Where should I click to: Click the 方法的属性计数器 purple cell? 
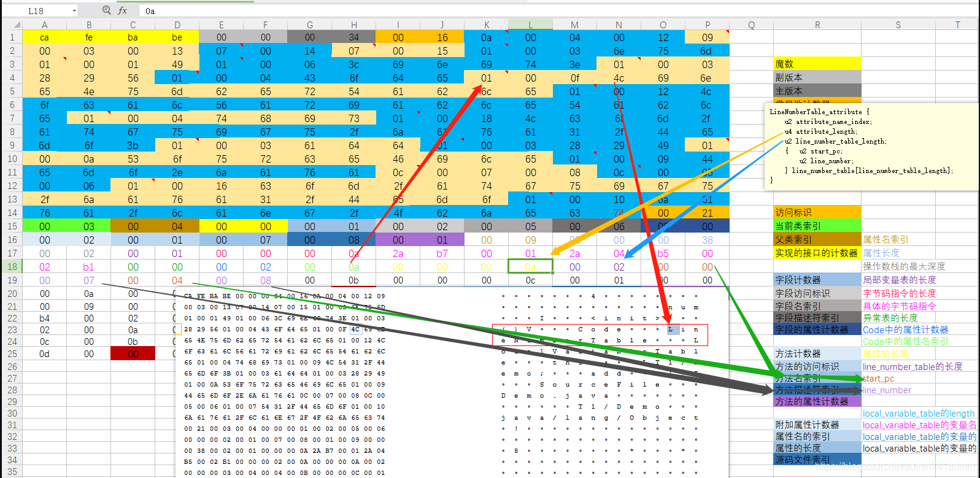[817, 401]
